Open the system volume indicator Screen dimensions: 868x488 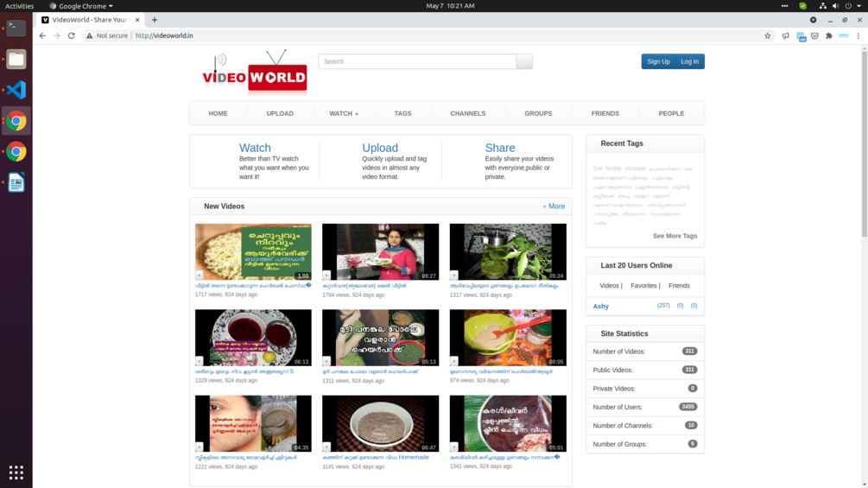pos(835,5)
